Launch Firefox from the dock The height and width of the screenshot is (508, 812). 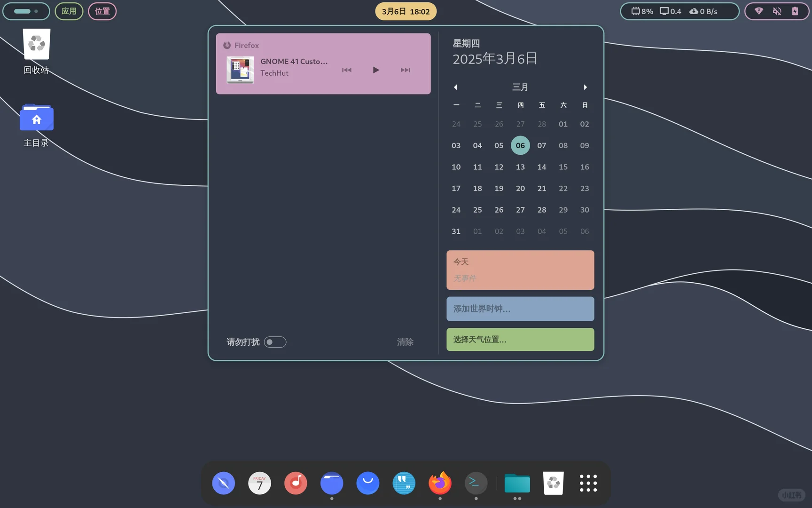coord(440,483)
